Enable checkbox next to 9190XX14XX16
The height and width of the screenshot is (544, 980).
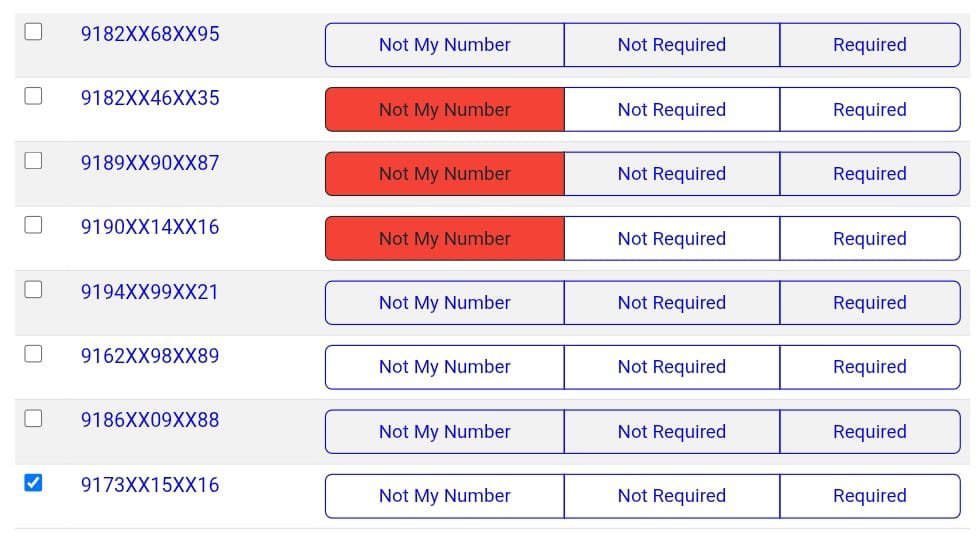click(x=33, y=225)
